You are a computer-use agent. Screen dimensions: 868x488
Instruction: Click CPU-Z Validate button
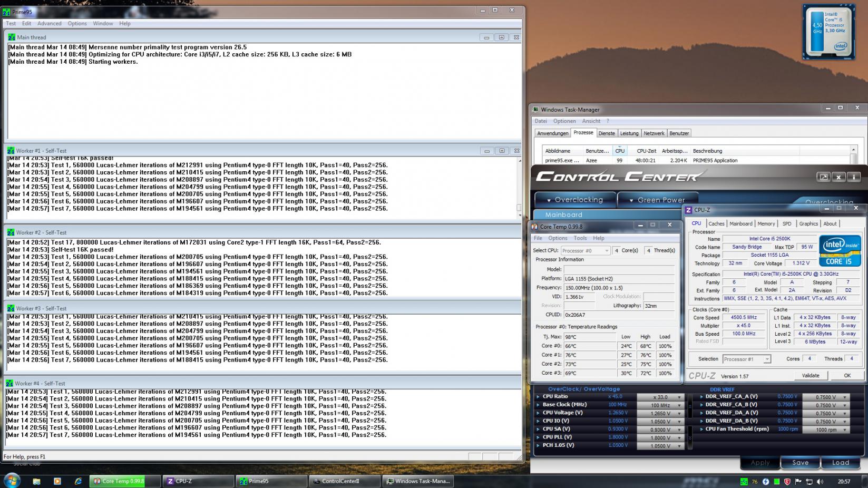click(x=811, y=376)
